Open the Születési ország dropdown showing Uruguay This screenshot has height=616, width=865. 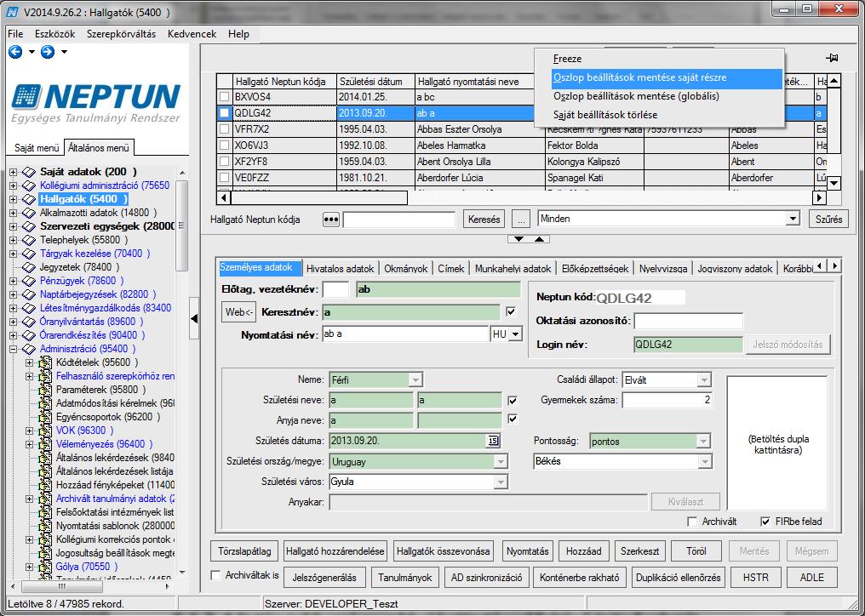(501, 462)
